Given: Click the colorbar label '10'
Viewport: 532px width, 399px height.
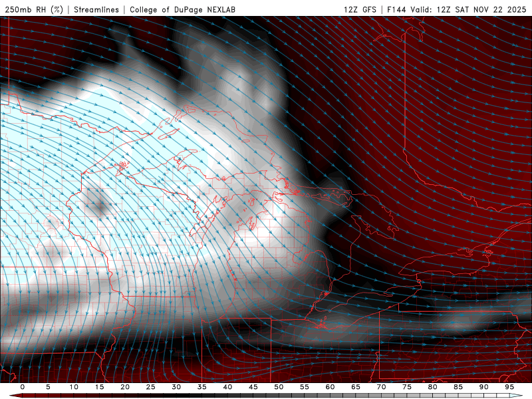Looking at the screenshot, I should (x=74, y=387).
